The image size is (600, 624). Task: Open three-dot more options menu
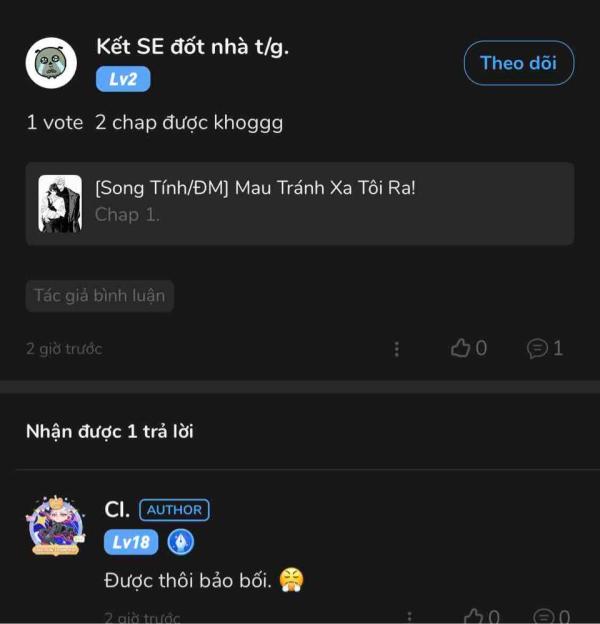tap(397, 349)
